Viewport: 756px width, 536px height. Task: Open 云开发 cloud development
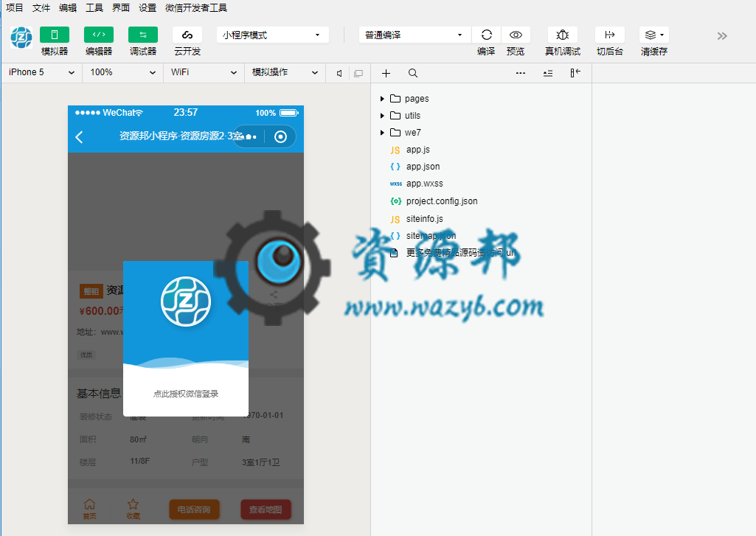coord(187,35)
